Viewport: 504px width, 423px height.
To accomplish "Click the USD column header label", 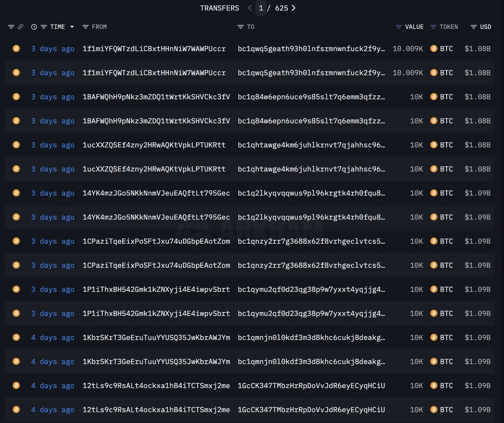I will pyautogui.click(x=486, y=27).
